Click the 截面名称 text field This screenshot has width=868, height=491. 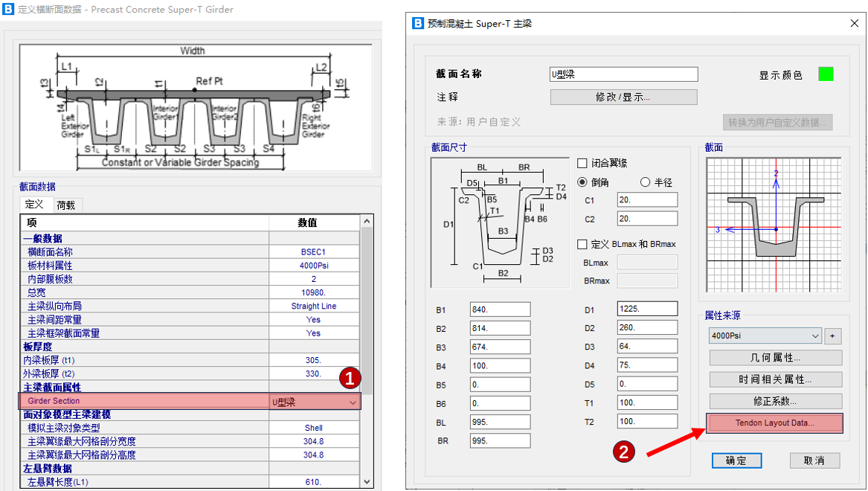(x=623, y=74)
